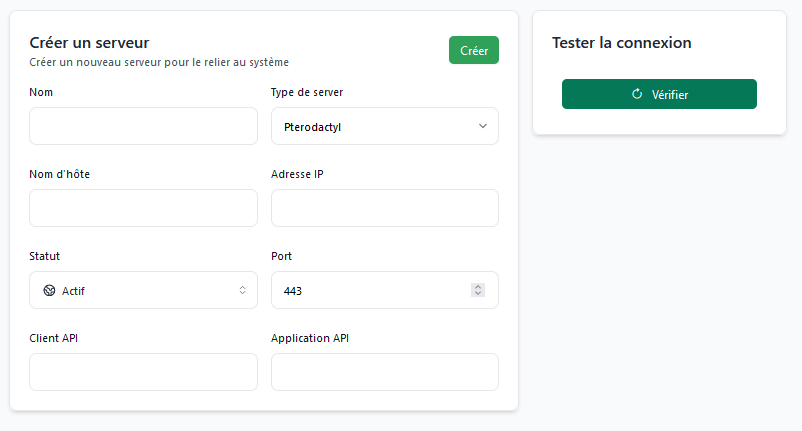This screenshot has width=802, height=431.
Task: Click the Actif status circle icon
Action: click(48, 290)
